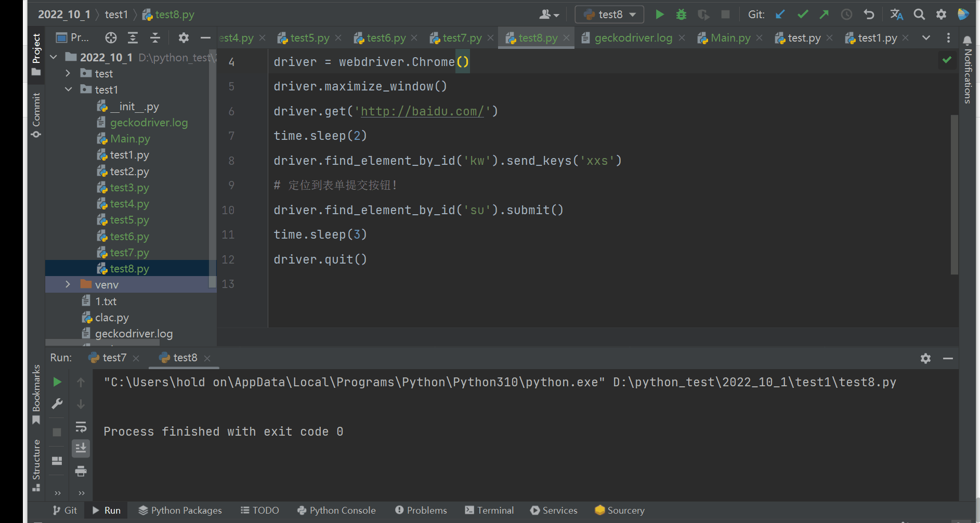980x523 pixels.
Task: Toggle the Notifications side panel
Action: [x=968, y=70]
